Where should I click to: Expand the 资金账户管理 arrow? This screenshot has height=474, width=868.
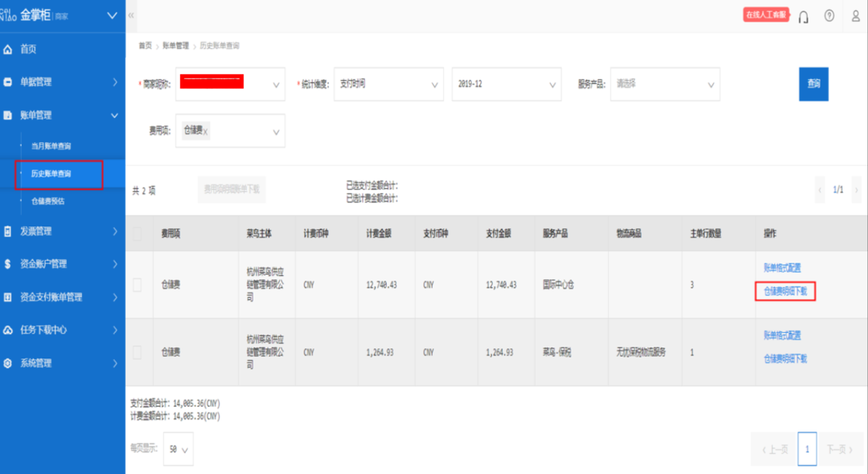(115, 264)
